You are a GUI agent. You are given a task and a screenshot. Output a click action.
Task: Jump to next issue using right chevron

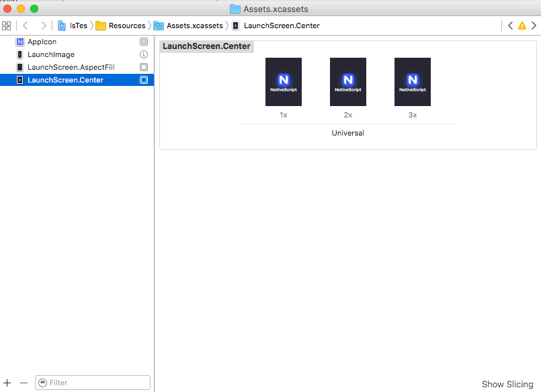coord(534,26)
